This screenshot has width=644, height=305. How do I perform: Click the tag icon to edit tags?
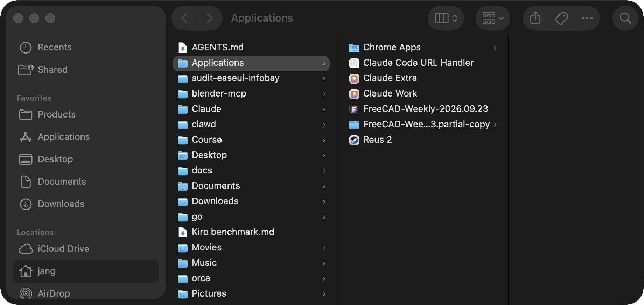pyautogui.click(x=561, y=18)
